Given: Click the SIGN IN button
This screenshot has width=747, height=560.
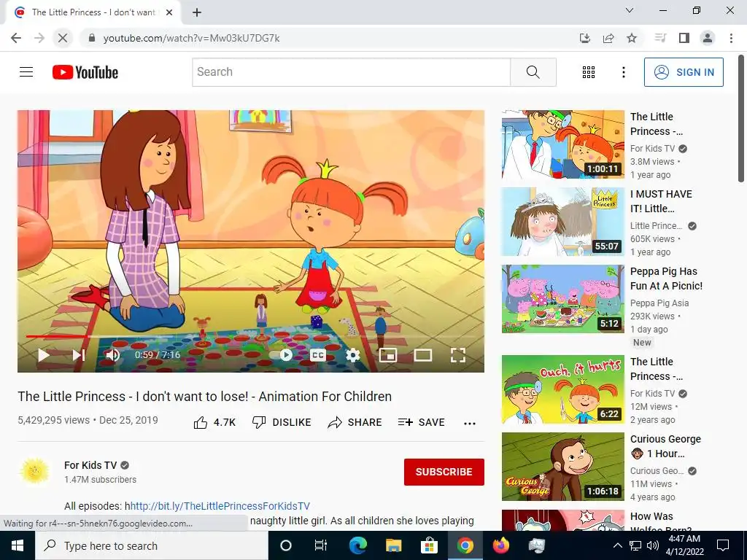Looking at the screenshot, I should pyautogui.click(x=684, y=72).
